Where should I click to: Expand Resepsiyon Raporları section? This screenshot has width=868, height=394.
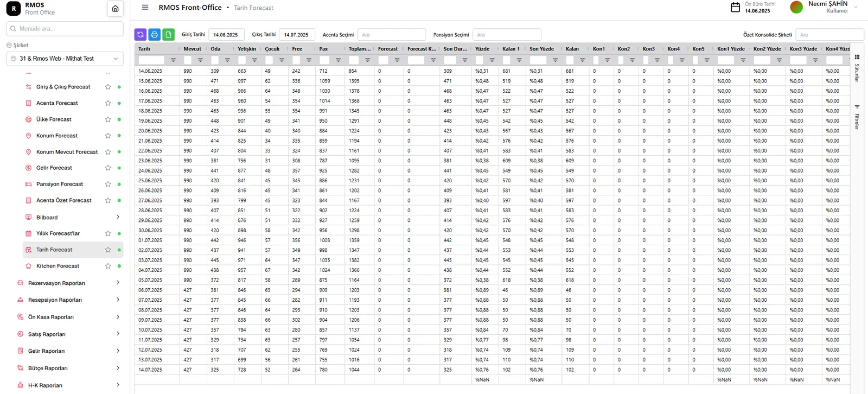click(118, 300)
